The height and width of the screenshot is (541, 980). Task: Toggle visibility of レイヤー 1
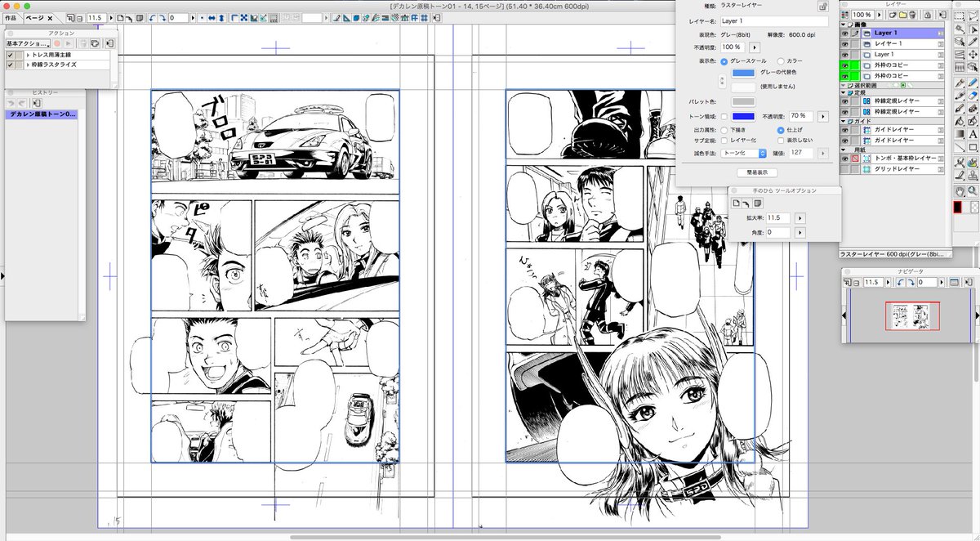(845, 43)
